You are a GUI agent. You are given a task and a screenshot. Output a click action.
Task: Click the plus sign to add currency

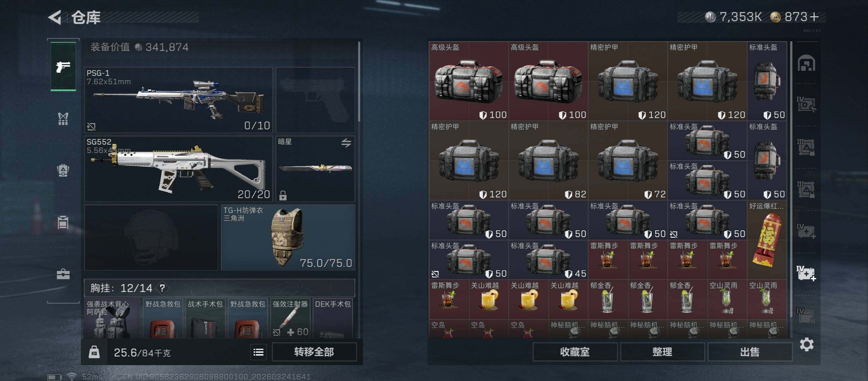coord(814,17)
